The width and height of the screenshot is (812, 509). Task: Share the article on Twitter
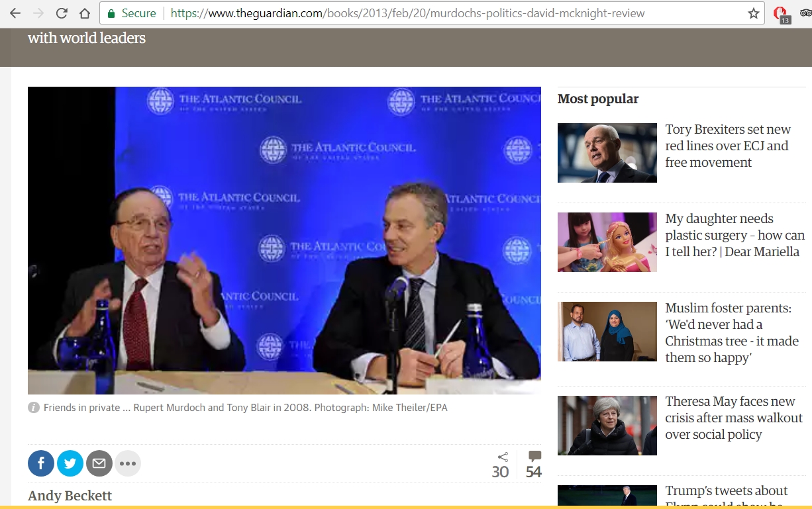70,463
